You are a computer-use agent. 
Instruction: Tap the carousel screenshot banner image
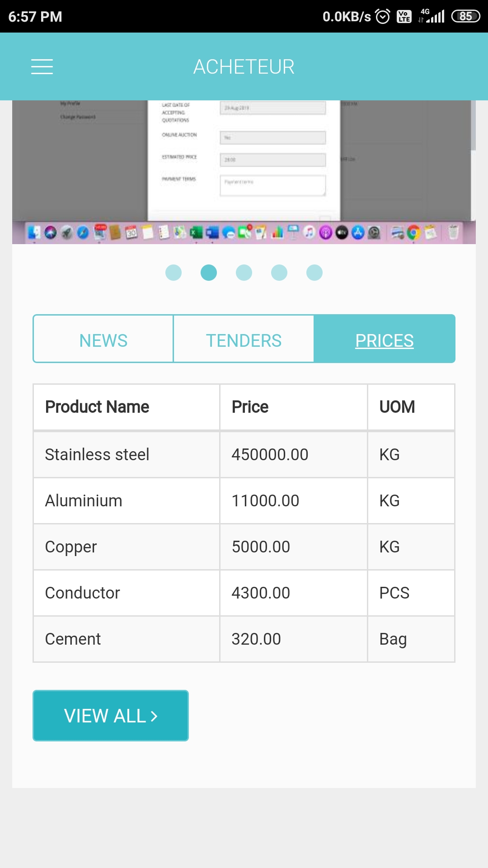(x=244, y=172)
